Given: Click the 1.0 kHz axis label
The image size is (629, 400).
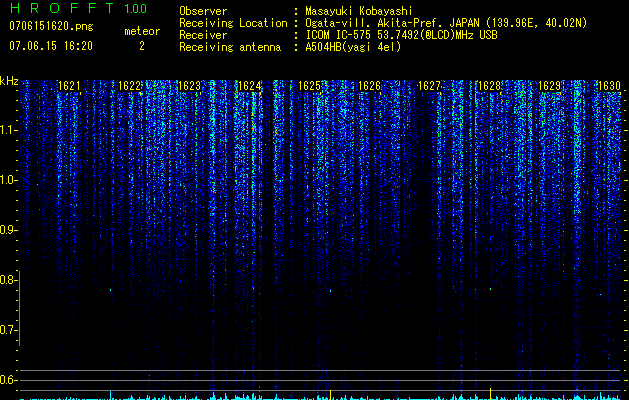Looking at the screenshot, I should 8,180.
